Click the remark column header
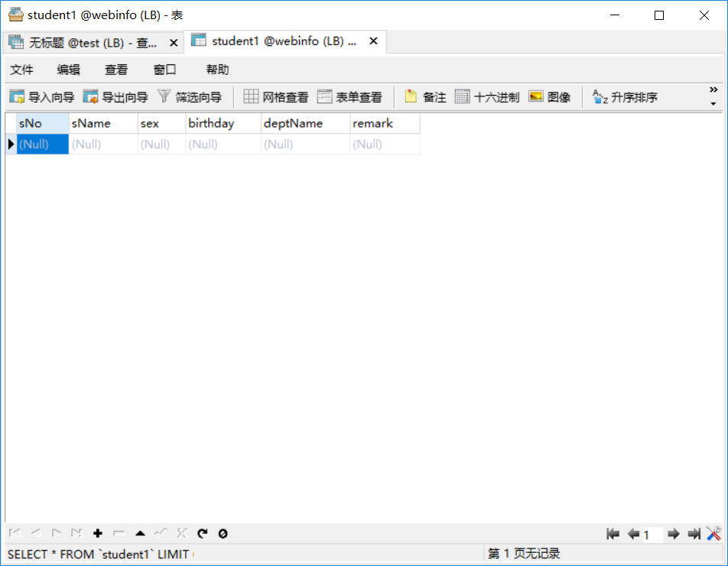 [x=385, y=123]
